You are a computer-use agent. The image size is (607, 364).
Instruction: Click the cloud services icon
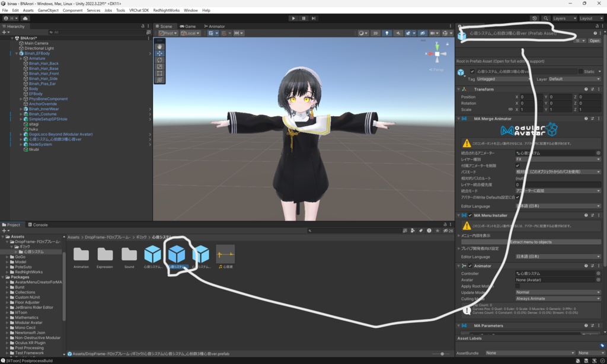tap(25, 18)
